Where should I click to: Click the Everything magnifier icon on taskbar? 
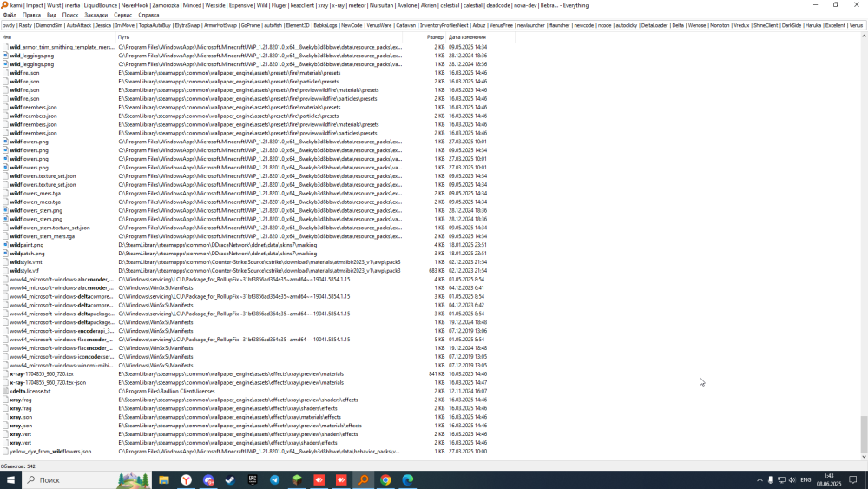pyautogui.click(x=363, y=479)
